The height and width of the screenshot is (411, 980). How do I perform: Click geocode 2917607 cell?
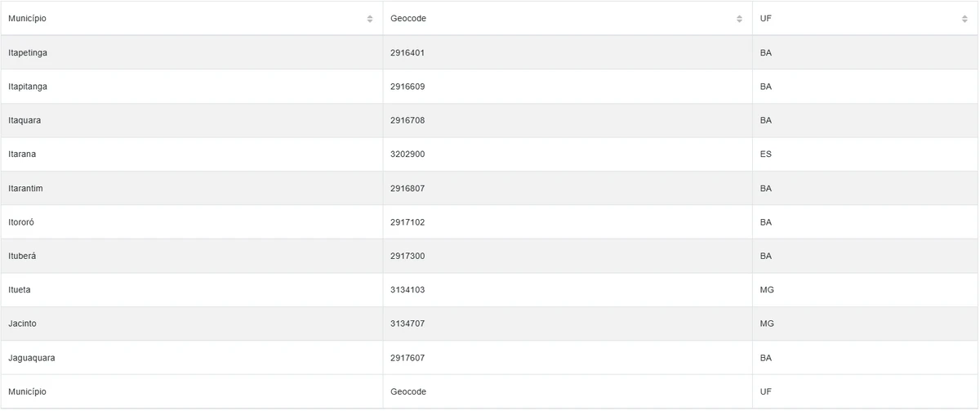tap(408, 358)
